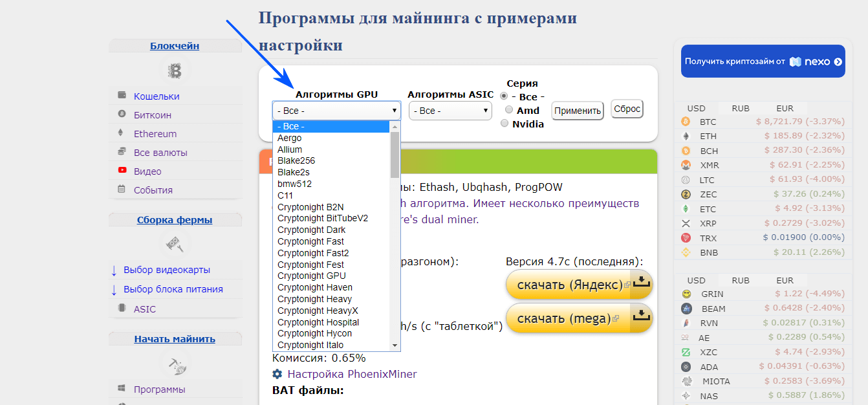This screenshot has height=405, width=868.
Task: Choose Cryptonight Heavy in the list
Action: [x=332, y=299]
